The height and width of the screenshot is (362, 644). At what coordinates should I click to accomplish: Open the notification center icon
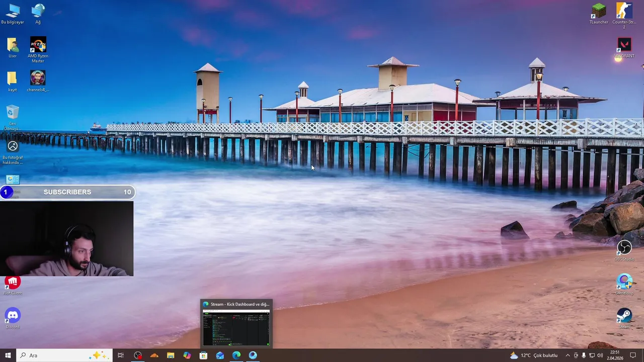pos(633,355)
